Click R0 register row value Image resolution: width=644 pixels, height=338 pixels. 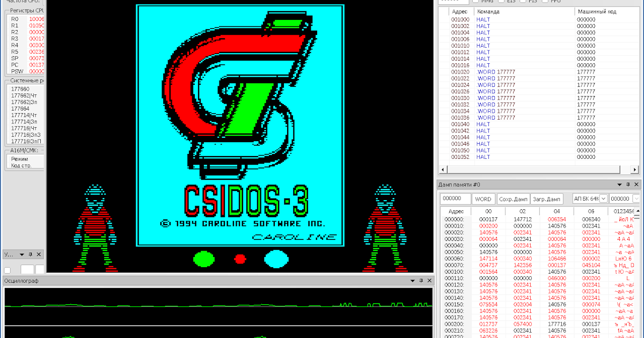tap(36, 19)
